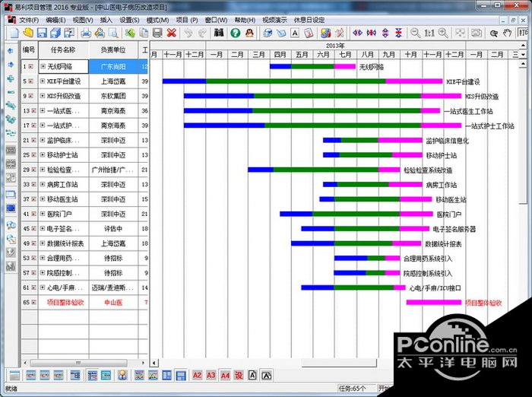Expand the HIS升级改造 task

coord(43,96)
